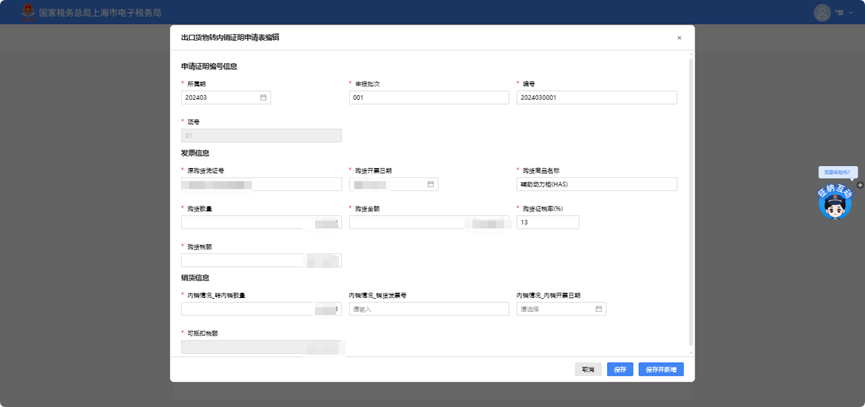The width and height of the screenshot is (865, 407).
Task: Click the 编号 input field
Action: click(596, 98)
